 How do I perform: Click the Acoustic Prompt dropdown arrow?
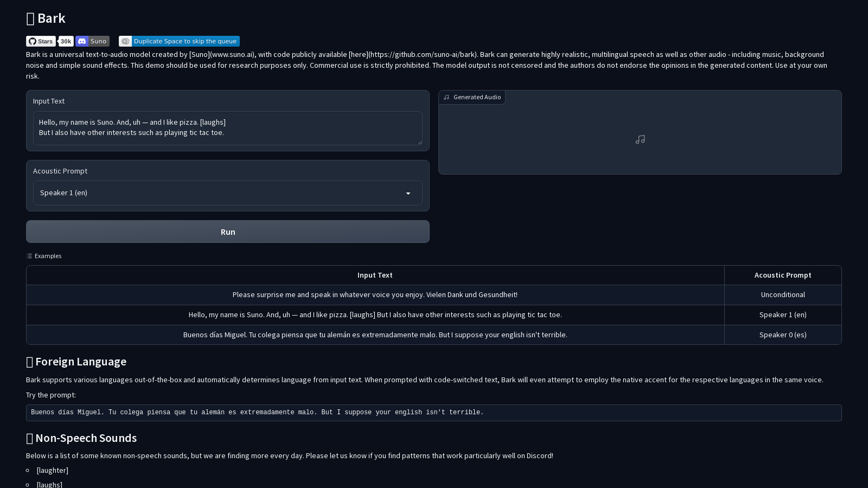point(408,194)
